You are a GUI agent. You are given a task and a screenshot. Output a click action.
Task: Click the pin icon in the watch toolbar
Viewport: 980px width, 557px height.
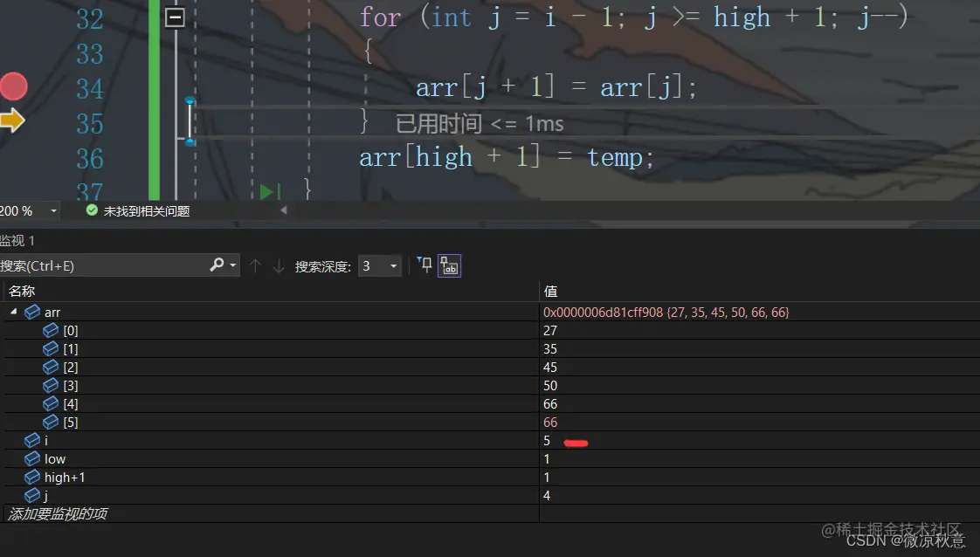tap(424, 265)
